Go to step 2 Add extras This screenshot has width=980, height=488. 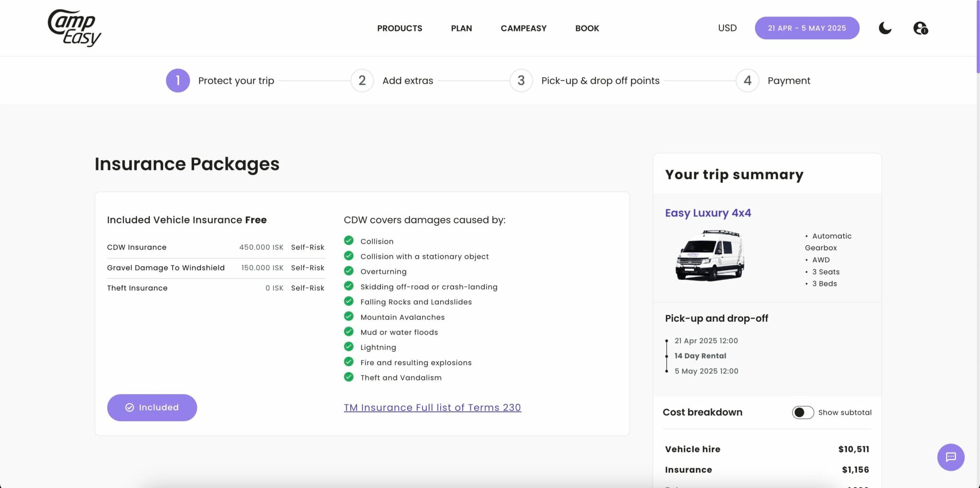(x=392, y=80)
